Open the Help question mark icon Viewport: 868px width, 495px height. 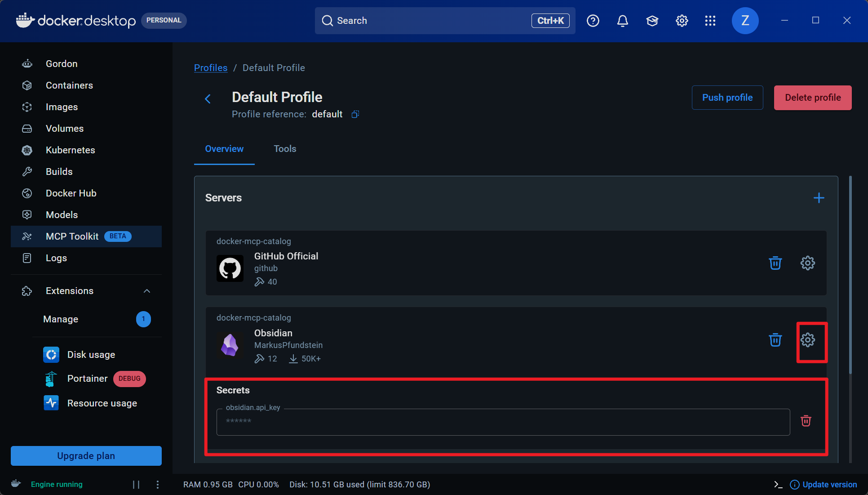click(x=593, y=21)
